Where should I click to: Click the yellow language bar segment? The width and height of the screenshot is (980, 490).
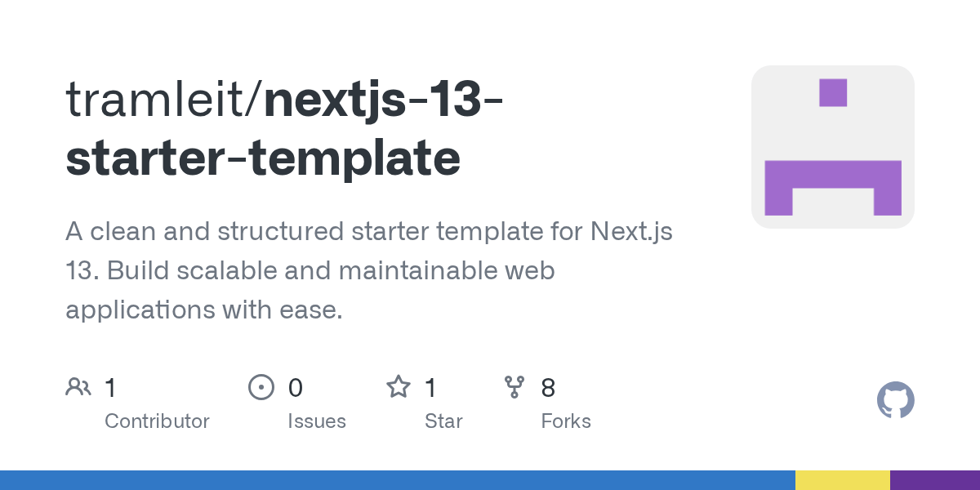(x=843, y=480)
